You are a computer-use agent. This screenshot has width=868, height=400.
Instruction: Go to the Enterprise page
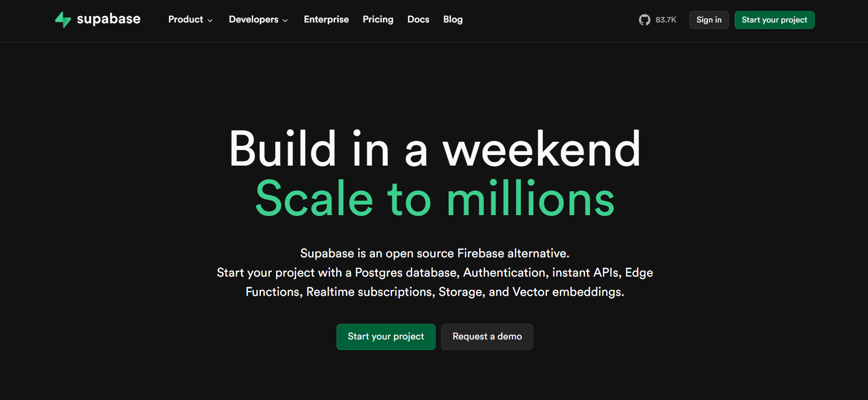pos(326,19)
